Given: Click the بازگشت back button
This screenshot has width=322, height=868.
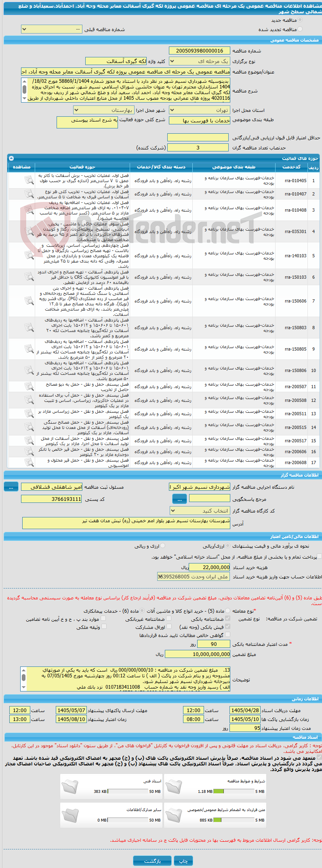Looking at the screenshot, I should 153,861.
